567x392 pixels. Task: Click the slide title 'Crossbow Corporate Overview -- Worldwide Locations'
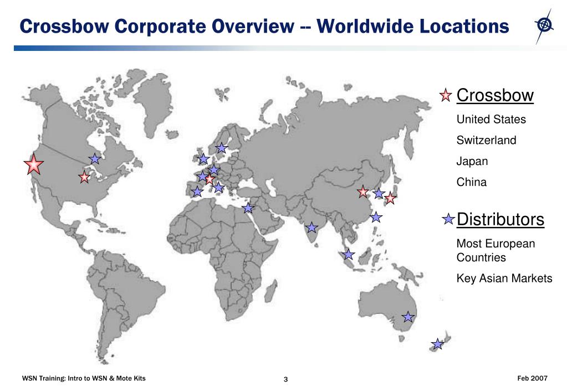click(x=264, y=27)
